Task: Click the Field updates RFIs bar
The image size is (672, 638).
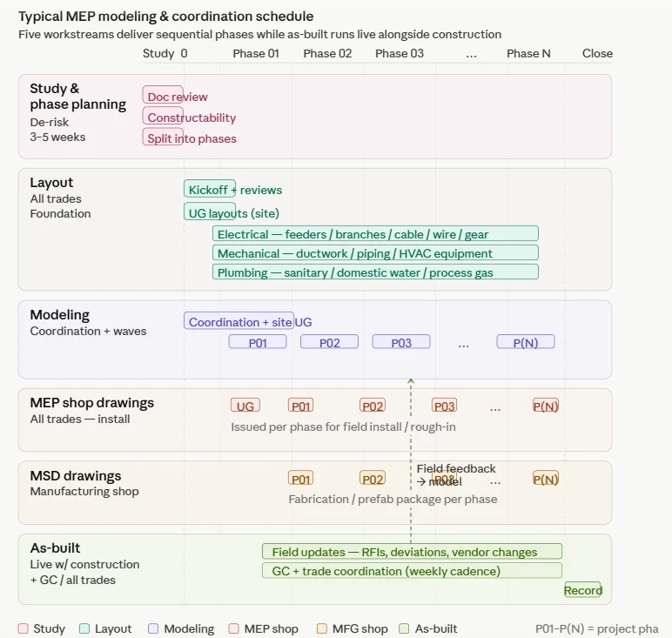Action: 412,552
